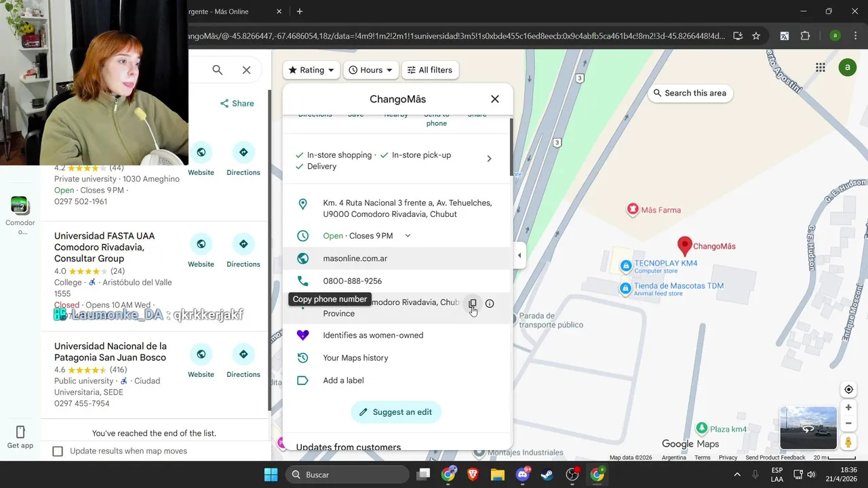Show your location on map
868x488 pixels.
[848, 390]
